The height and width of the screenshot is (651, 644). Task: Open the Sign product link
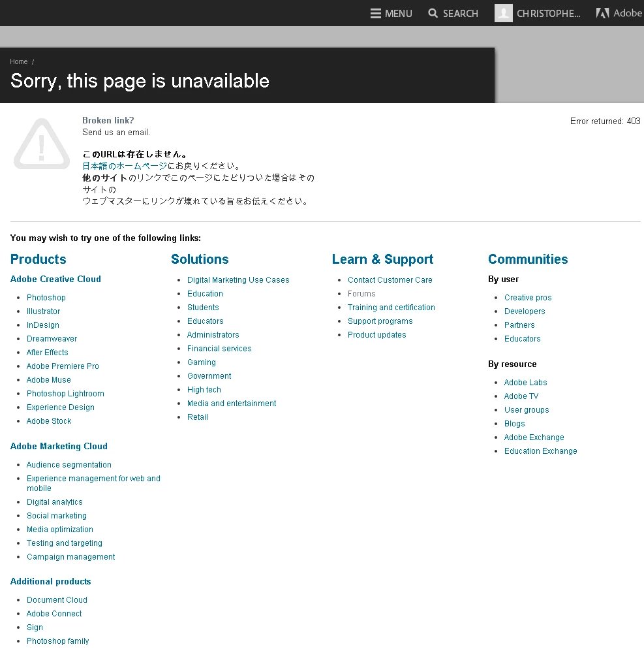tap(35, 627)
